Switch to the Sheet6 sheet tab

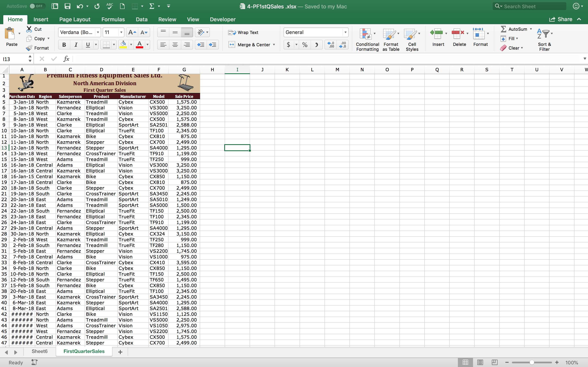[39, 351]
